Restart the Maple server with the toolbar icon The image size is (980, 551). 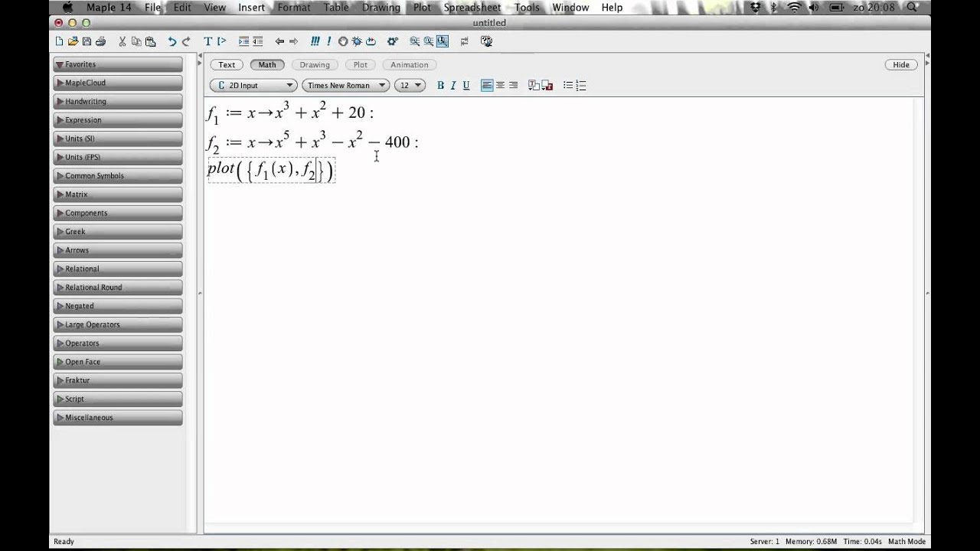371,41
